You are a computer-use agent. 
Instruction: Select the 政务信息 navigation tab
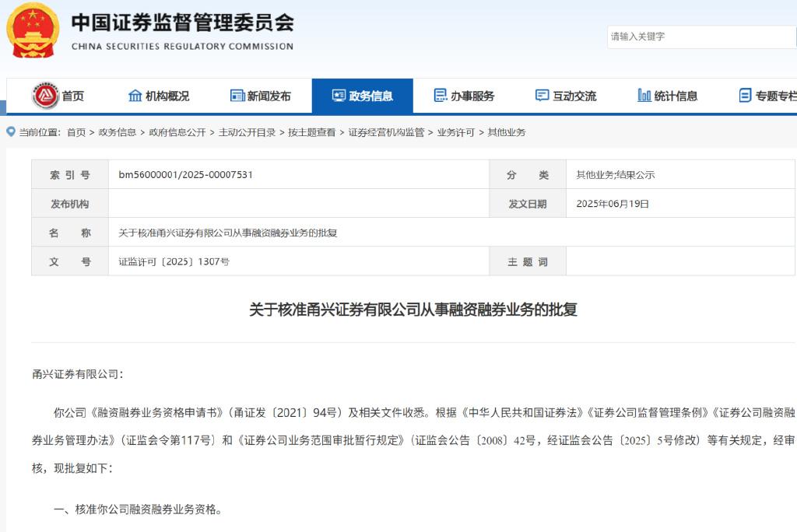click(363, 96)
